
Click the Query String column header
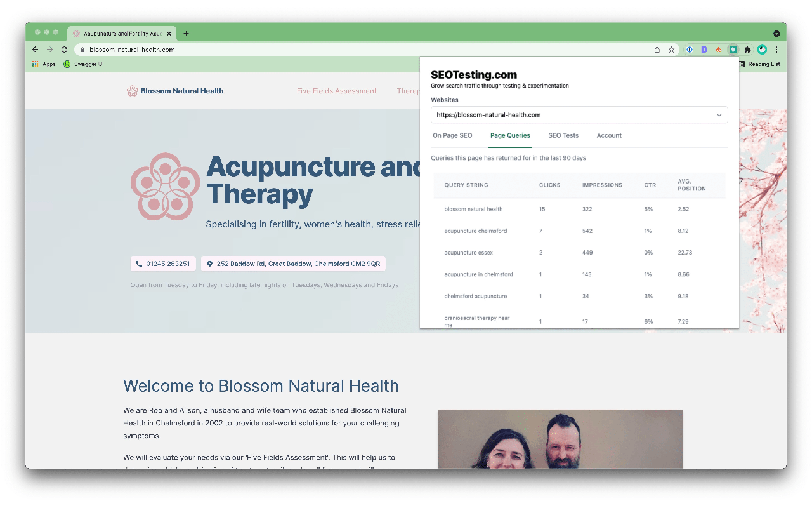point(466,185)
